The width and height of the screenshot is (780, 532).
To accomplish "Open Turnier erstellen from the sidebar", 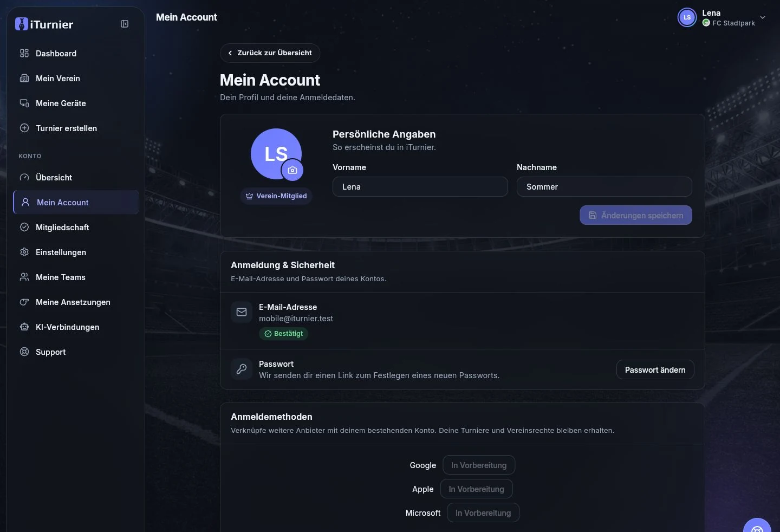I will tap(76, 128).
